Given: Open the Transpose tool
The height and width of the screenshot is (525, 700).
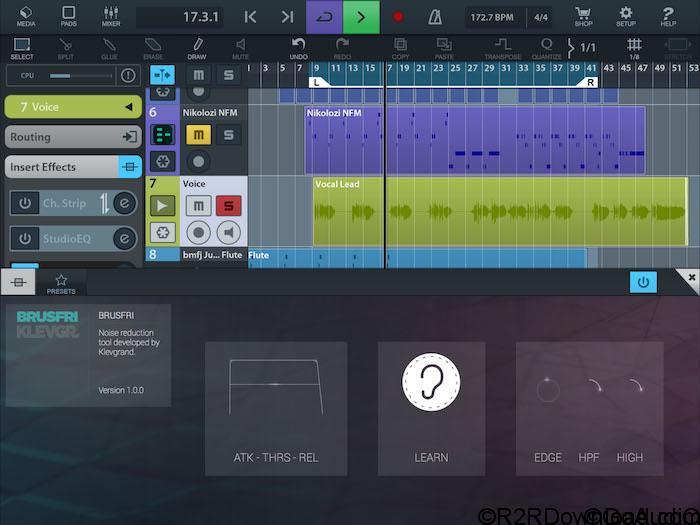Looking at the screenshot, I should pyautogui.click(x=503, y=49).
